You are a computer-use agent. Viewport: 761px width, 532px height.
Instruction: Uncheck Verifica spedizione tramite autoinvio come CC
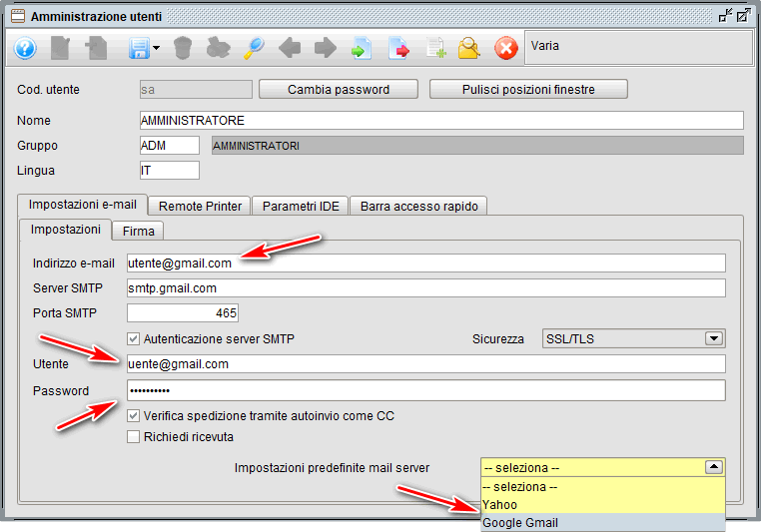click(134, 415)
